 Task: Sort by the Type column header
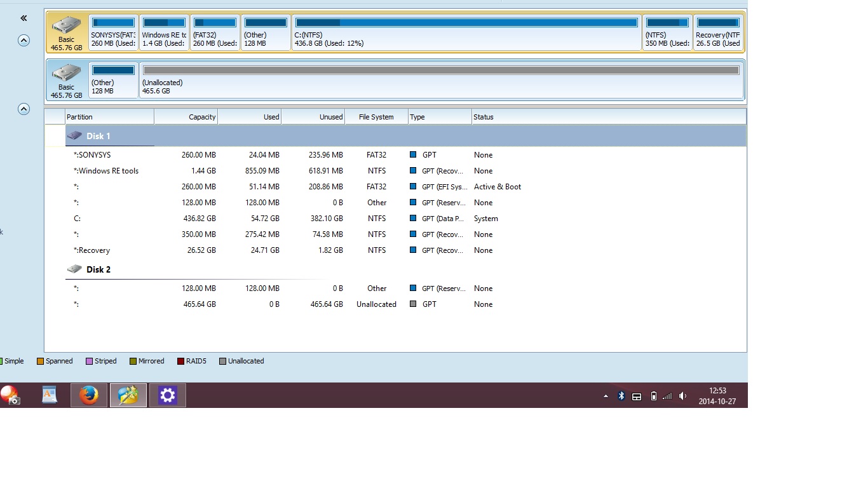440,117
